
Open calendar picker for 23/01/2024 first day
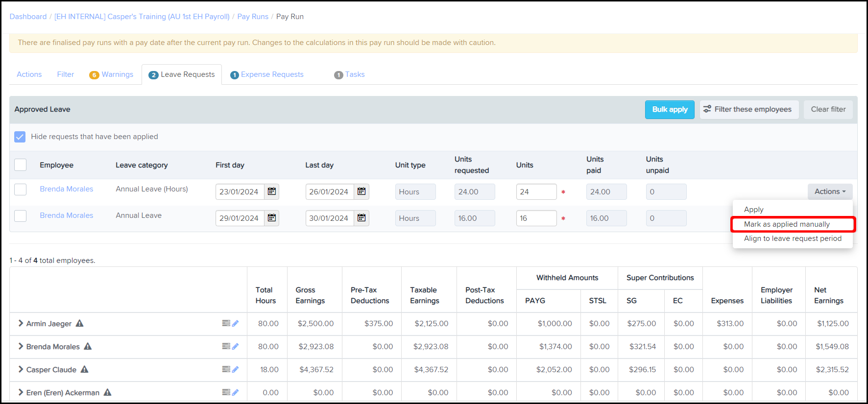click(272, 191)
